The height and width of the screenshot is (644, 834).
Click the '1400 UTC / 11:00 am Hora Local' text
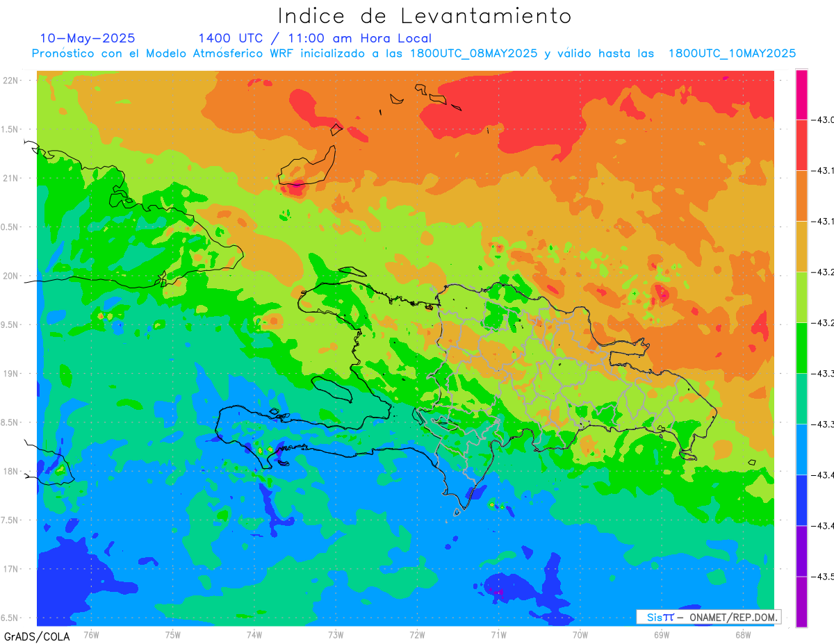pos(315,38)
